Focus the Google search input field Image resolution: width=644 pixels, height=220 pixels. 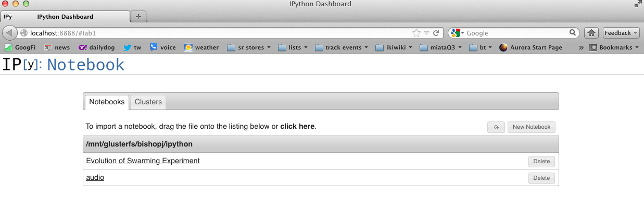click(515, 33)
